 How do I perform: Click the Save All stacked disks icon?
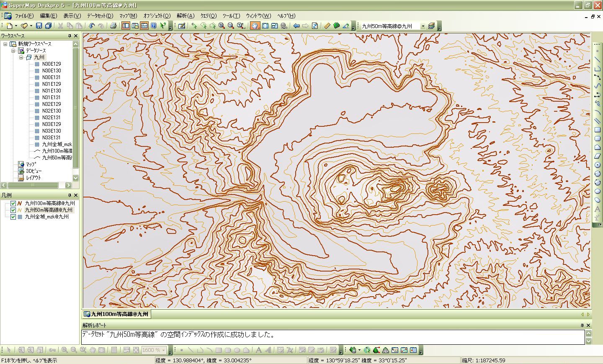pos(48,26)
